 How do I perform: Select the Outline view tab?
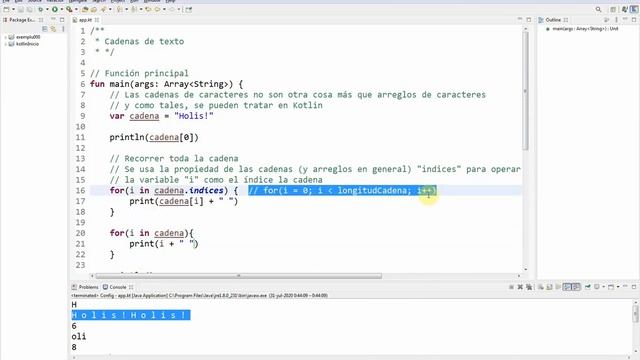553,20
